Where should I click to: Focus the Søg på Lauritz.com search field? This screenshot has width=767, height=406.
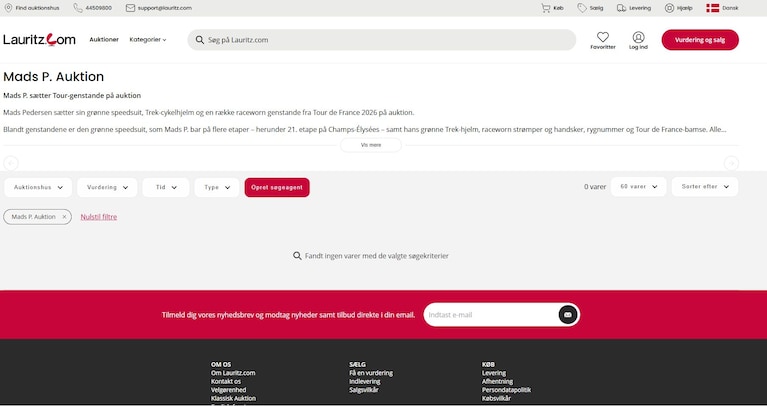382,40
